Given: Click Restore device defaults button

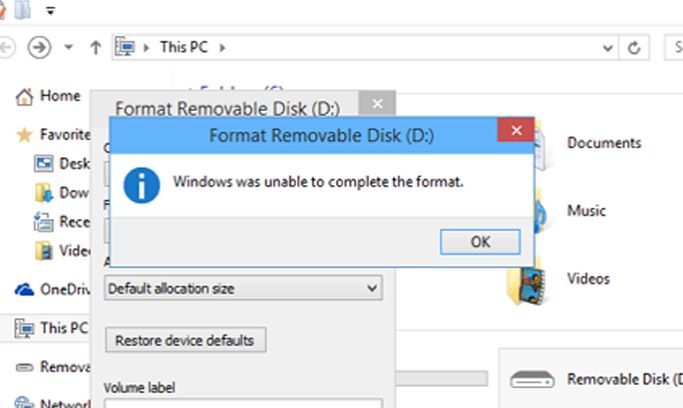Looking at the screenshot, I should click(186, 340).
